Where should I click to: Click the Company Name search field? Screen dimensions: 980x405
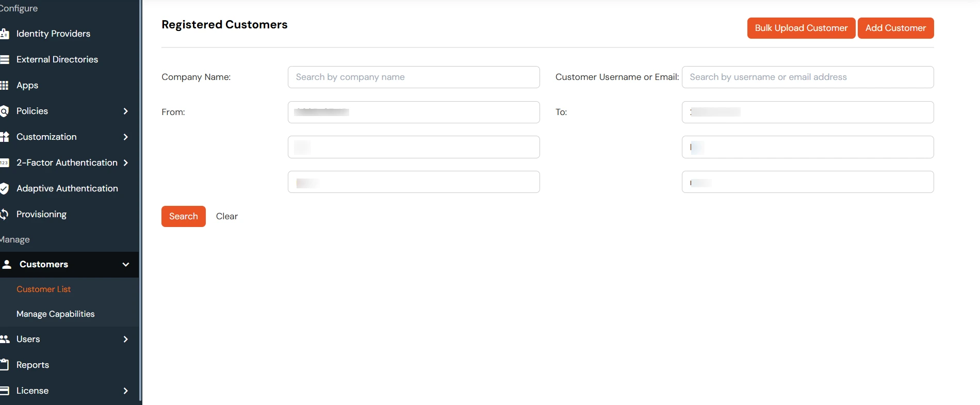coord(413,77)
